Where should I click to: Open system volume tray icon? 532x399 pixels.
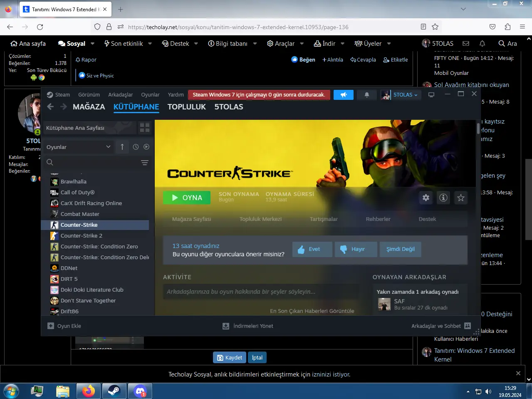click(x=488, y=392)
